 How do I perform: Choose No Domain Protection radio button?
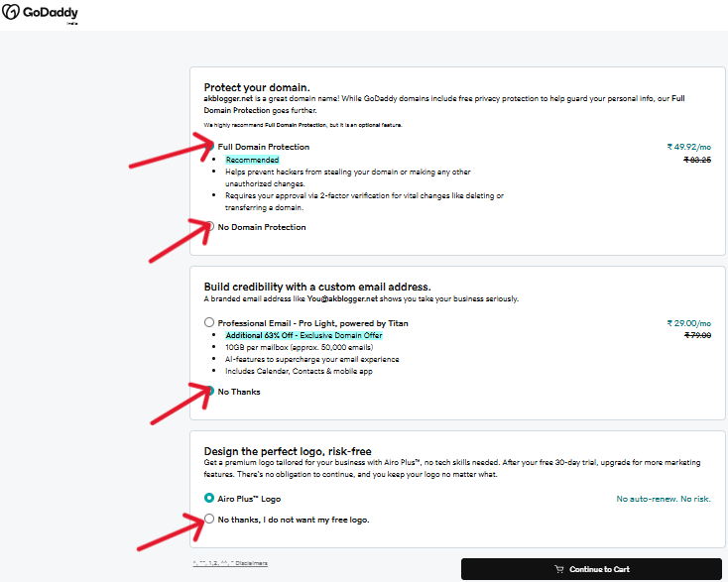pos(209,226)
